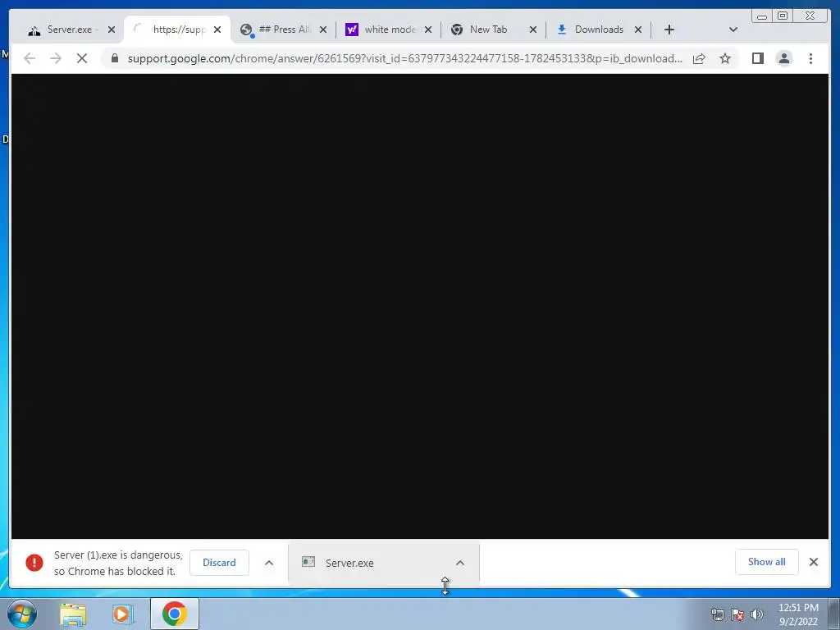Screen dimensions: 840x630
Task: Click the Show desktop strip
Action: coord(834,614)
